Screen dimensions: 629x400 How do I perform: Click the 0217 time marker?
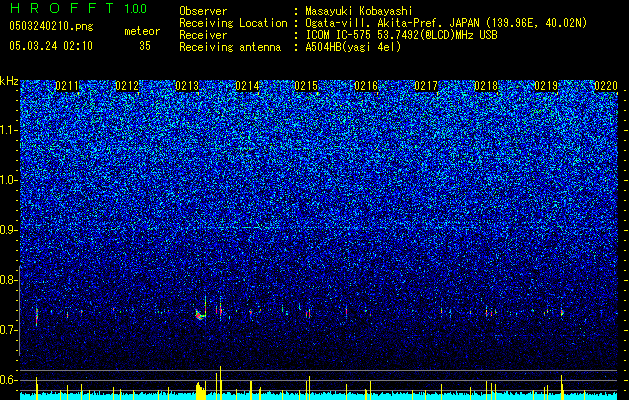point(426,86)
